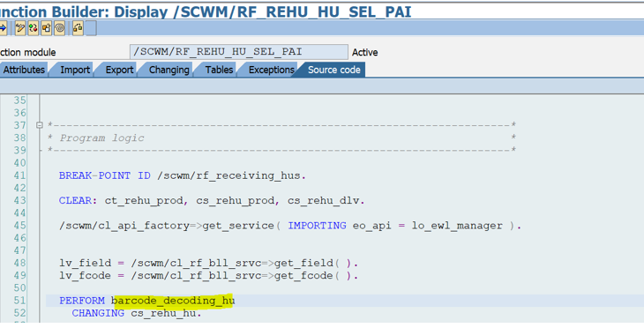Image resolution: width=644 pixels, height=328 pixels.
Task: Open the Exceptions tab
Action: (x=271, y=70)
